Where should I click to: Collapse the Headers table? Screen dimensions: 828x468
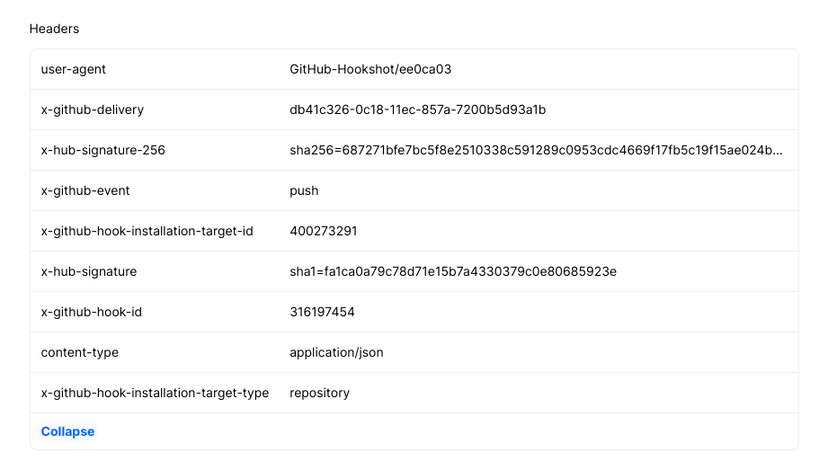pyautogui.click(x=68, y=432)
